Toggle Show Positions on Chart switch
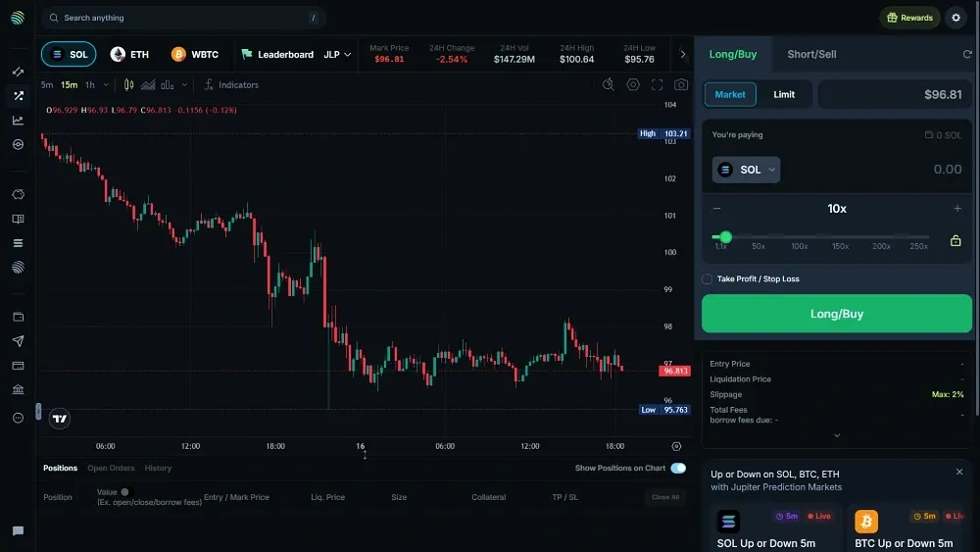 pos(678,469)
